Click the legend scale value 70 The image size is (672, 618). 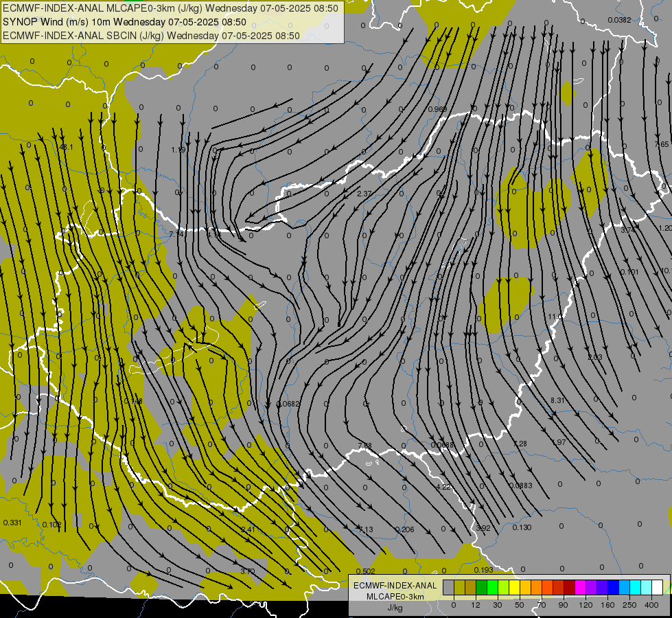click(542, 605)
